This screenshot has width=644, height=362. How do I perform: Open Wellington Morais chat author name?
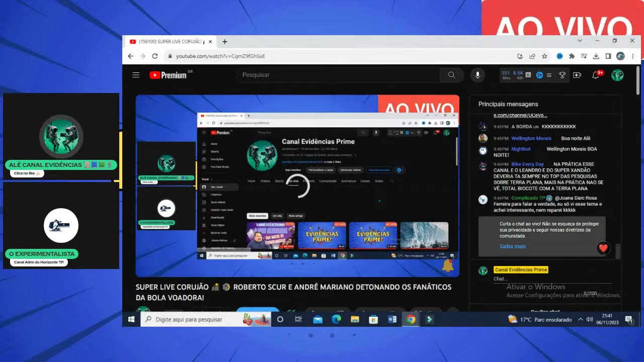531,138
